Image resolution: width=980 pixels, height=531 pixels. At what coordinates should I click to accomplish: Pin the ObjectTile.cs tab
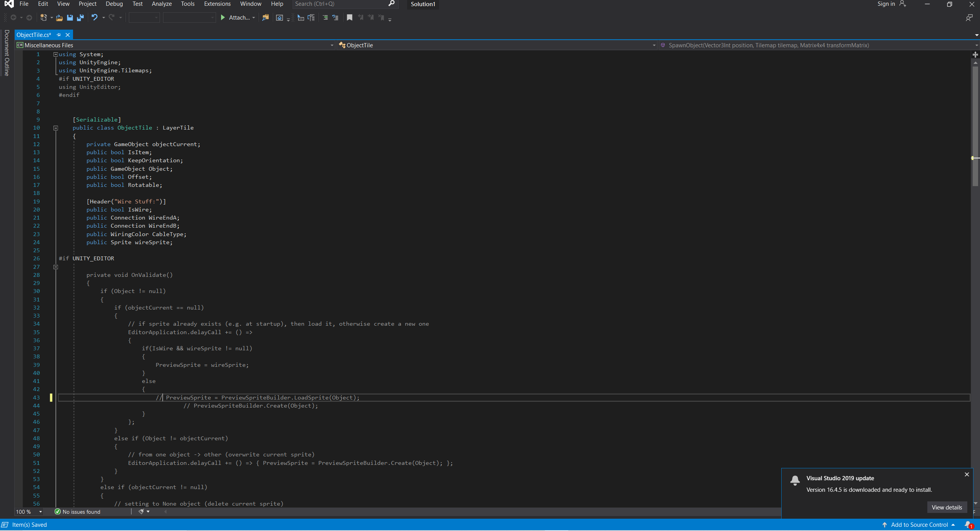pyautogui.click(x=58, y=35)
